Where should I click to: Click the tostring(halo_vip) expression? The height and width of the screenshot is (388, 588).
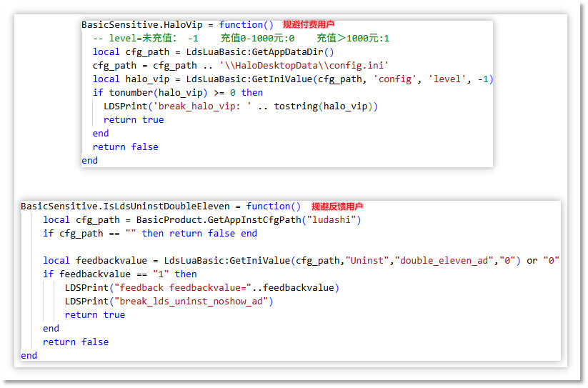(326, 106)
